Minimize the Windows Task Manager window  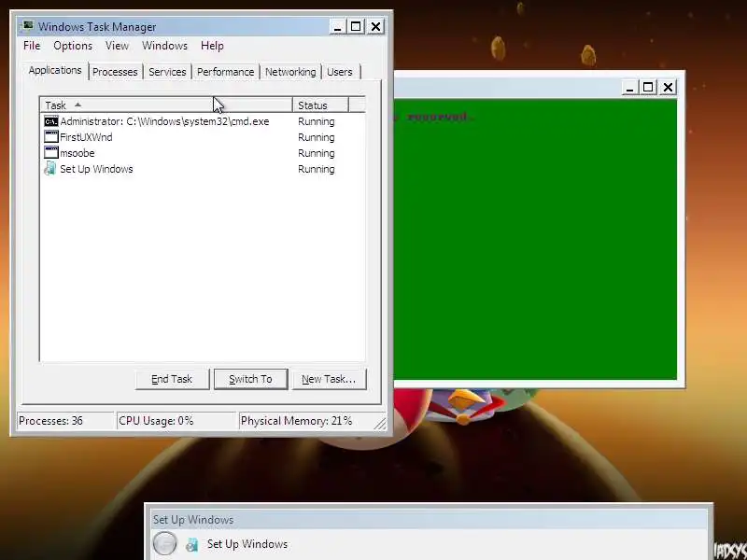pos(337,27)
